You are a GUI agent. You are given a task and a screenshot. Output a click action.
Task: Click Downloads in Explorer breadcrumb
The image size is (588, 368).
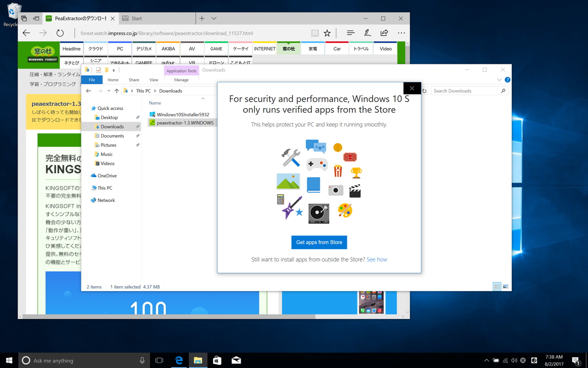(171, 91)
